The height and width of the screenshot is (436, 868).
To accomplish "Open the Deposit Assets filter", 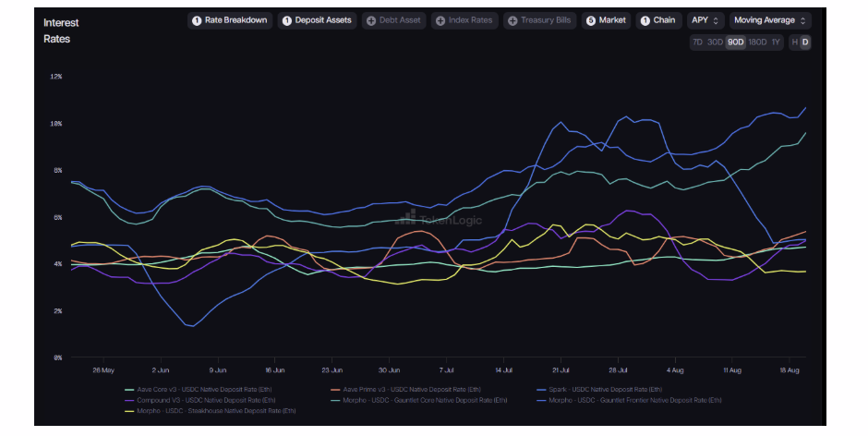I will point(318,20).
